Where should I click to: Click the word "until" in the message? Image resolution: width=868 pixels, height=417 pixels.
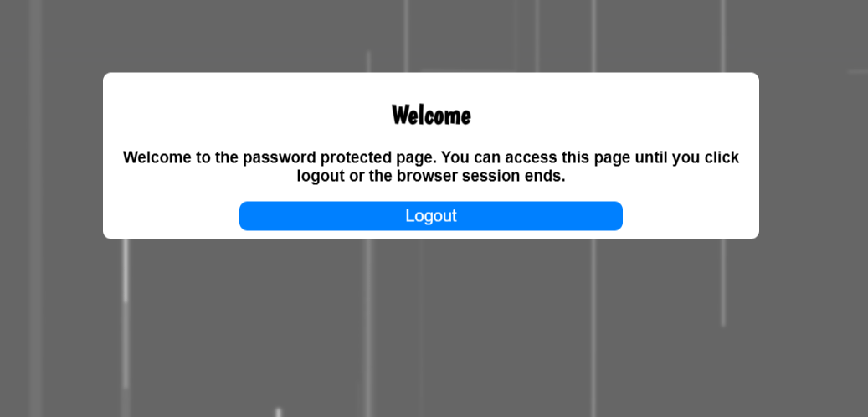point(651,157)
